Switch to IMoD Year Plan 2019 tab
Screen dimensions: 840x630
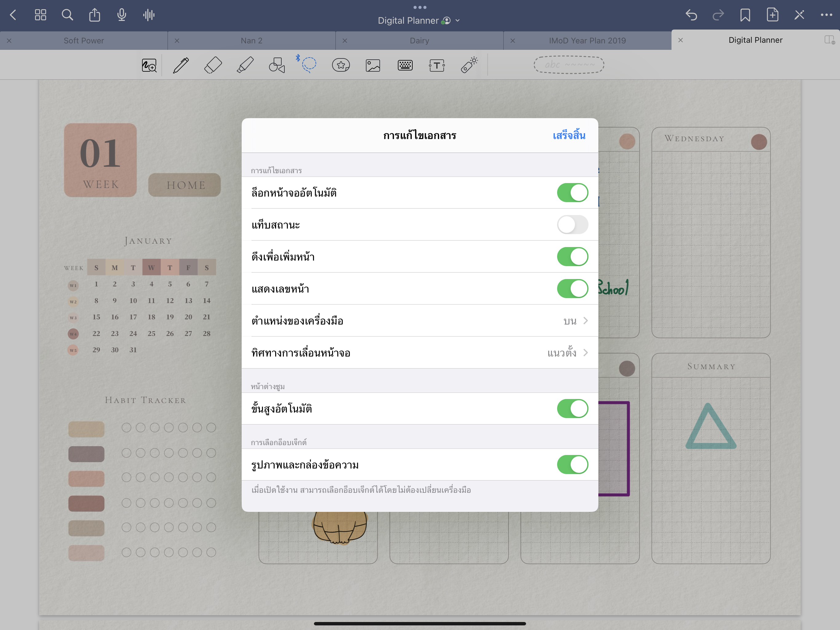pyautogui.click(x=587, y=41)
